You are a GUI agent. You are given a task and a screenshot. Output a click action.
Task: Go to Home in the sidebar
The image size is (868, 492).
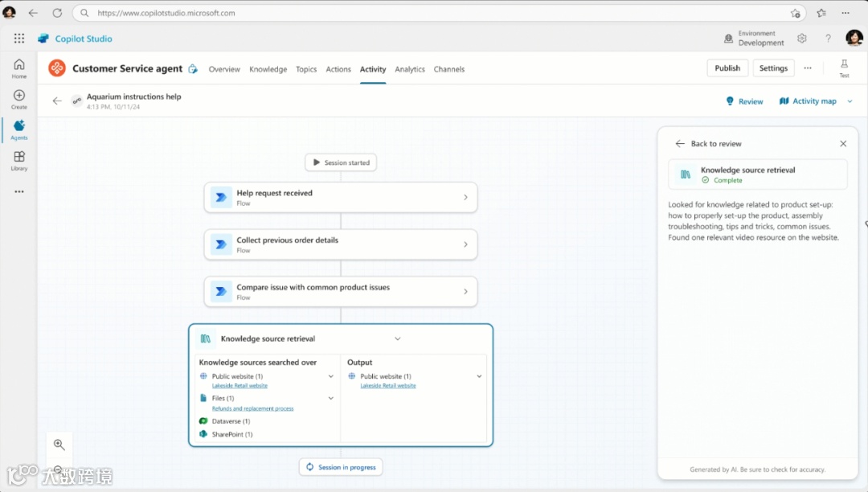coord(18,68)
